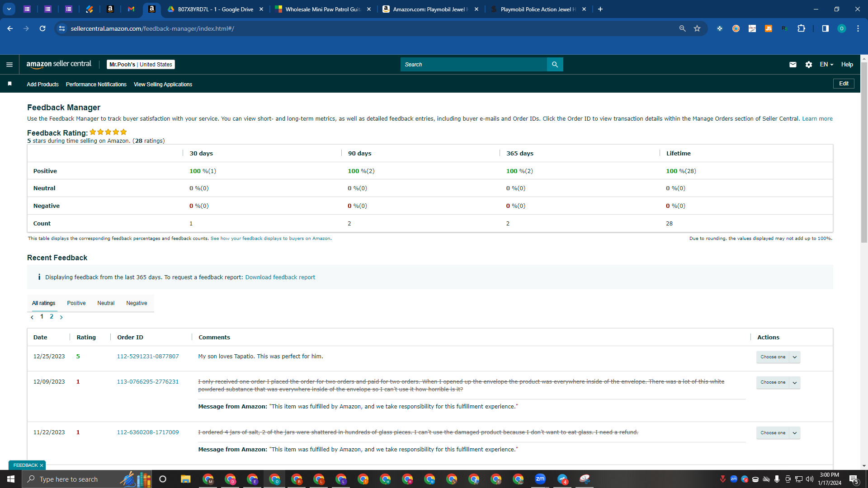Open Telegram from the taskbar
Viewport: 868px width, 488px height.
(x=562, y=479)
